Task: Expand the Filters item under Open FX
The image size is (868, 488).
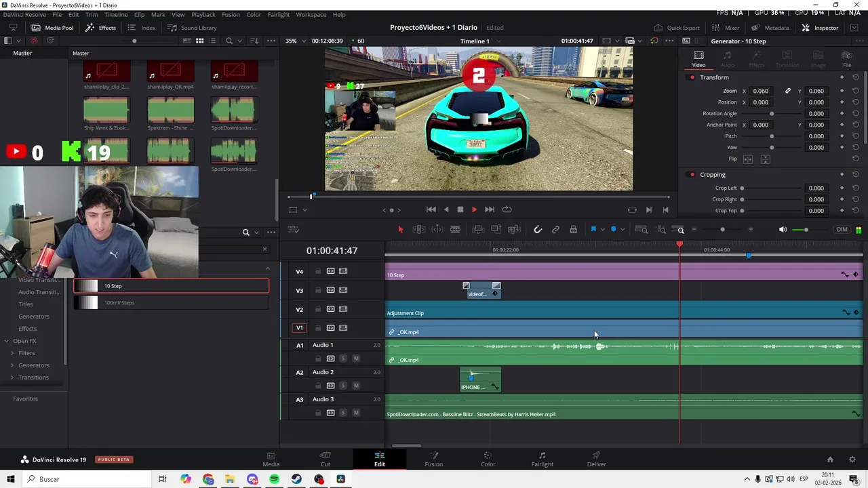Action: point(12,353)
